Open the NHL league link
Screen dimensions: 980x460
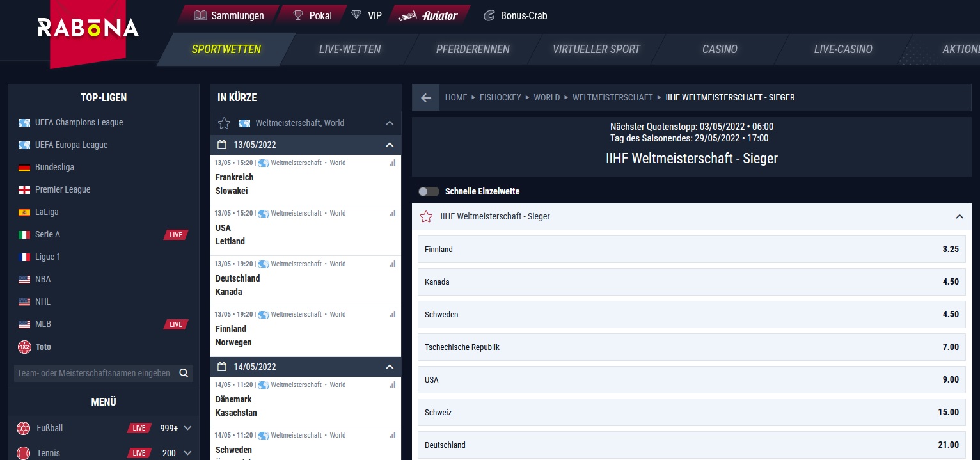click(x=43, y=301)
